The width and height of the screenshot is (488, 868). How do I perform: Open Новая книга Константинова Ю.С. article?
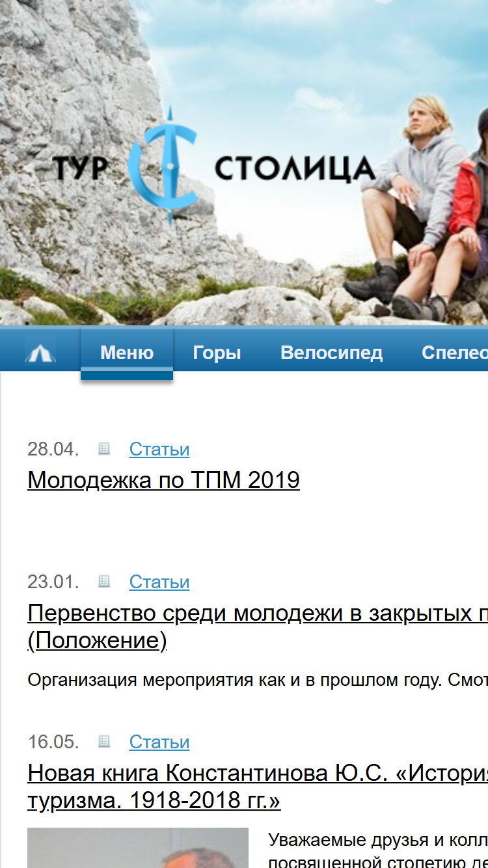(x=258, y=773)
